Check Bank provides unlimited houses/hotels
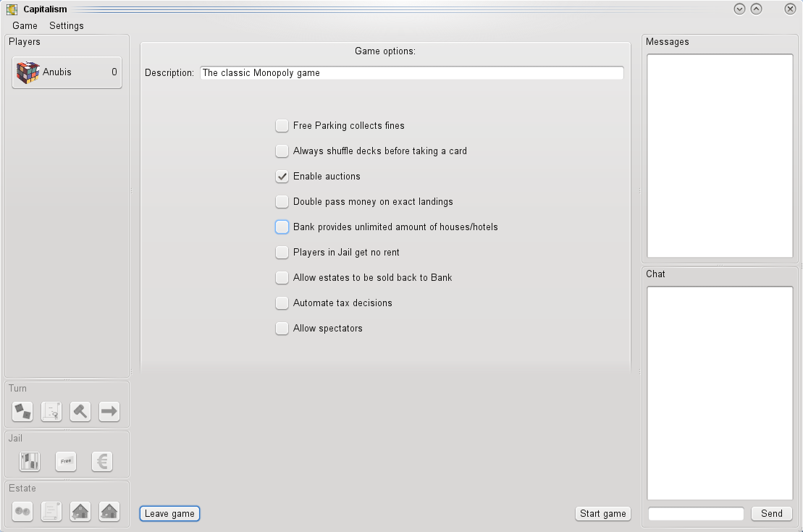Viewport: 803px width, 532px height. click(282, 227)
